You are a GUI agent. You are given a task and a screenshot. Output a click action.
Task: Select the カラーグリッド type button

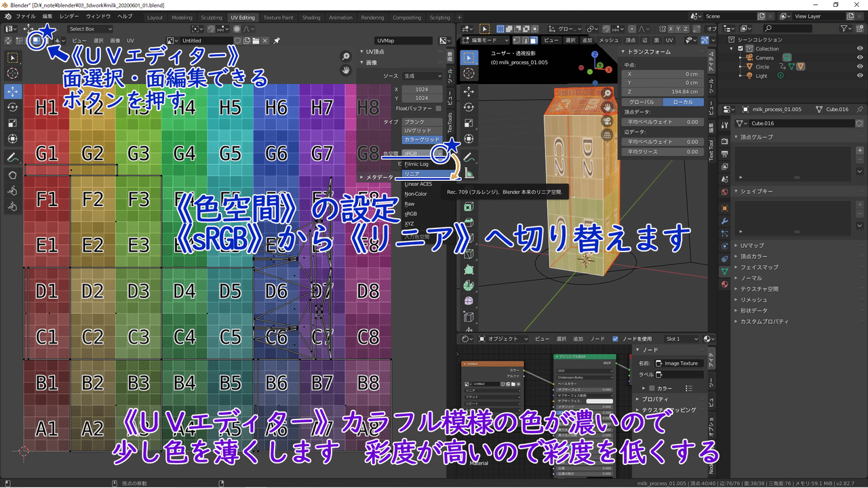pos(422,139)
